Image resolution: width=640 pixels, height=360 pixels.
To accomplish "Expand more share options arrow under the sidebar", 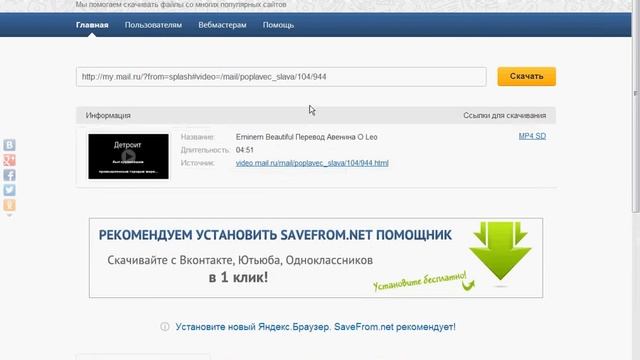I will coord(9,215).
